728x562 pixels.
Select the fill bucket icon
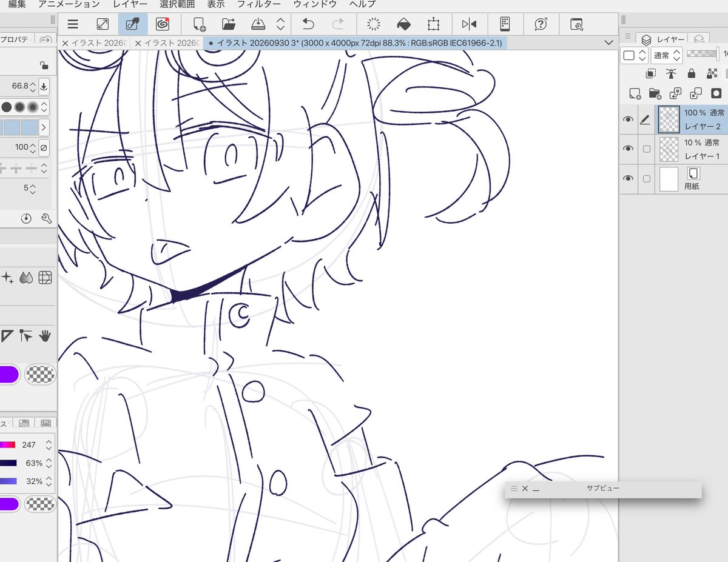click(403, 24)
